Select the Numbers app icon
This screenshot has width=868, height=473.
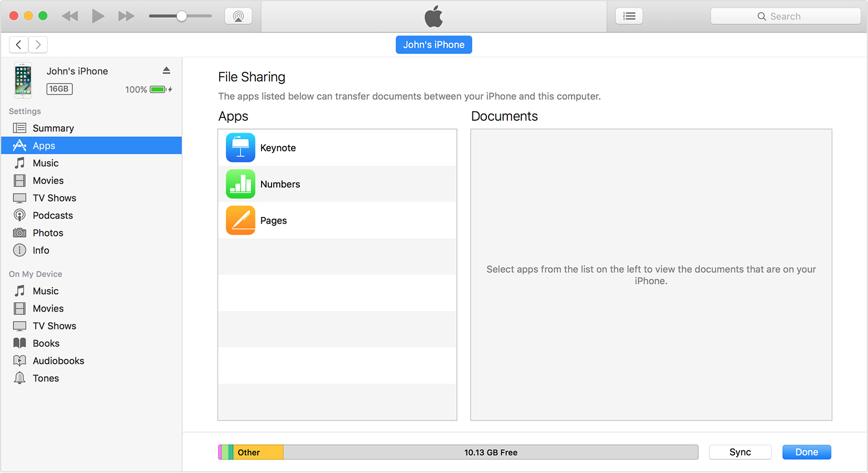point(240,184)
